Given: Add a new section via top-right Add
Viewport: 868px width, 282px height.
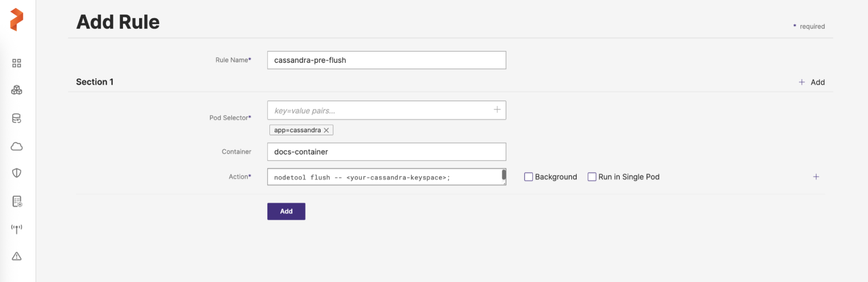Looking at the screenshot, I should [x=812, y=82].
